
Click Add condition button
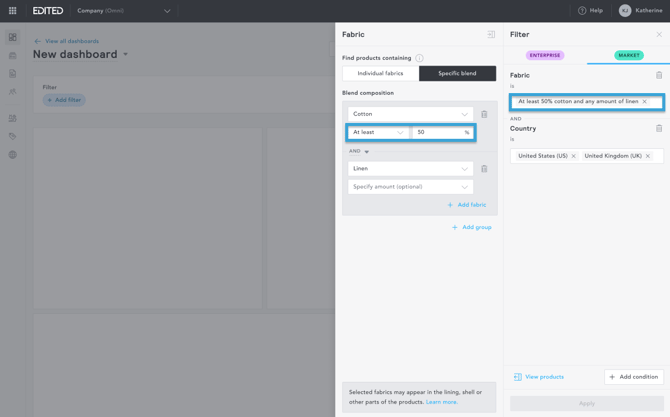coord(634,377)
